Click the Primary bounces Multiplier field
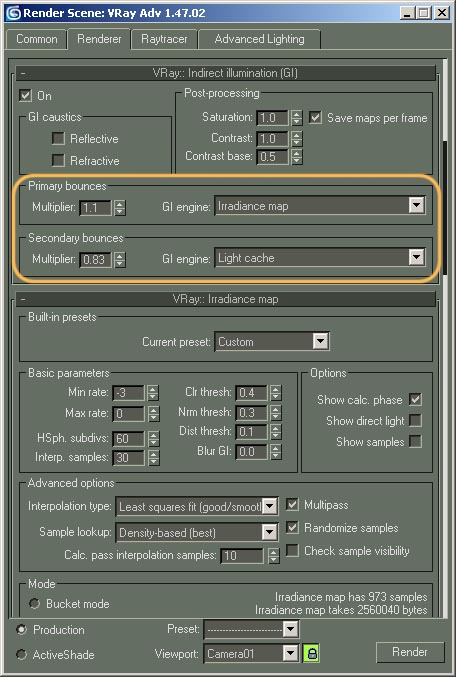 (96, 208)
